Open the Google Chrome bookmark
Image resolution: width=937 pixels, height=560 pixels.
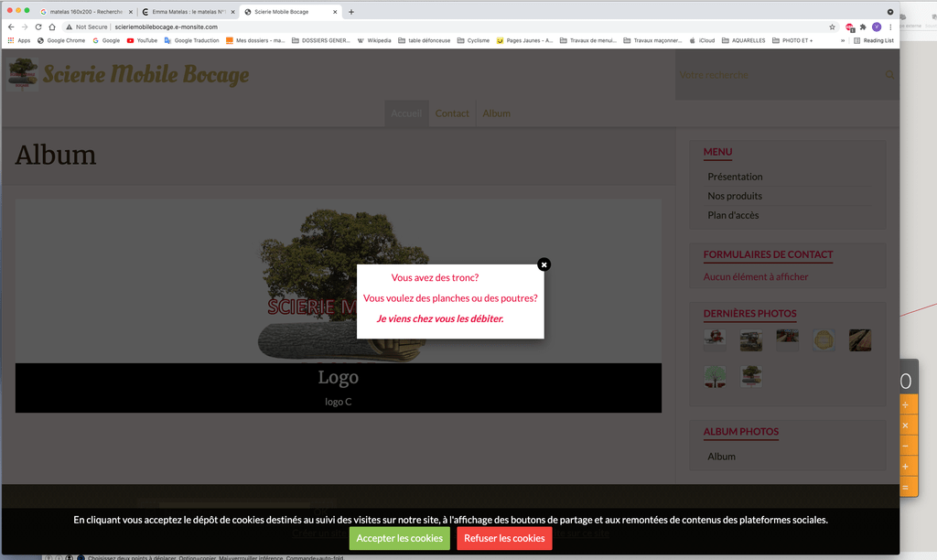coord(61,40)
